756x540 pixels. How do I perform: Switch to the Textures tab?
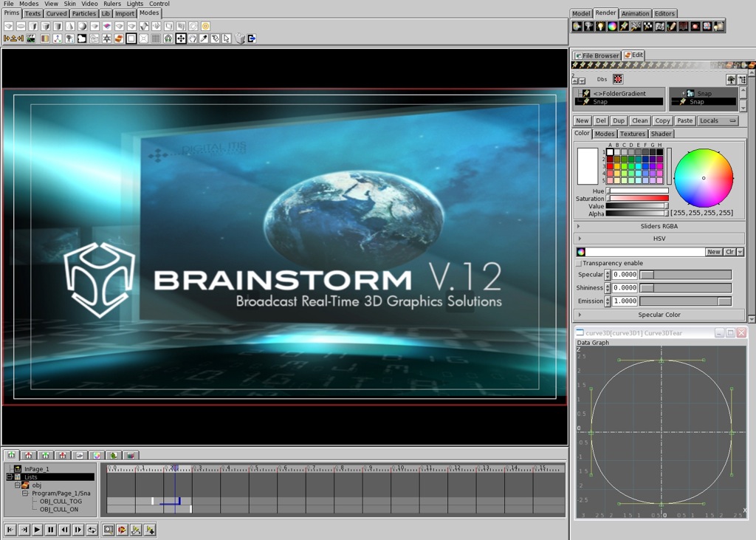632,134
